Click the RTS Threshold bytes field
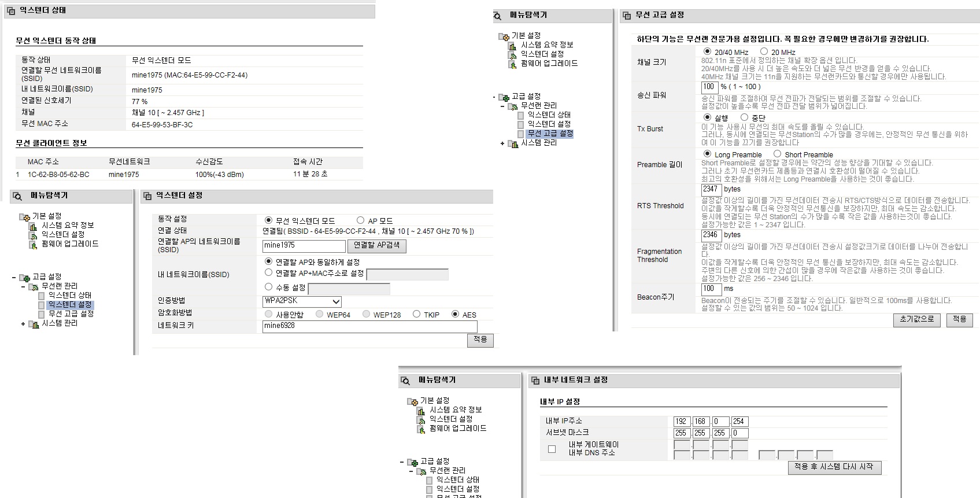 coord(711,189)
